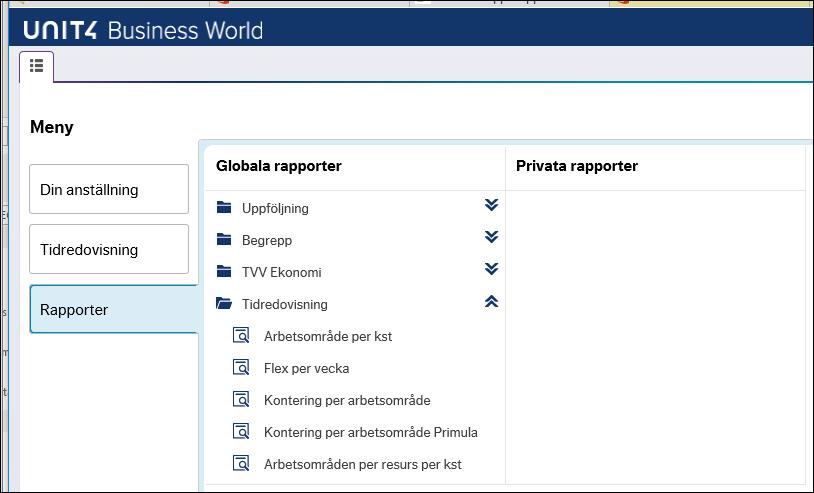Click the Tidredovisning folder label in reports
Image resolution: width=814 pixels, height=493 pixels.
(x=284, y=304)
